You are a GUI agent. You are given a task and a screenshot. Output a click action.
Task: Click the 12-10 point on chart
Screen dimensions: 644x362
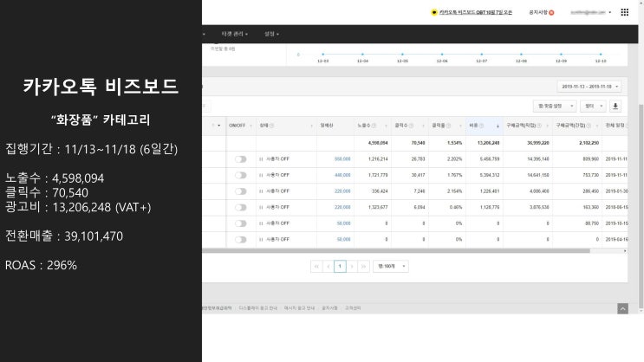pos(601,55)
